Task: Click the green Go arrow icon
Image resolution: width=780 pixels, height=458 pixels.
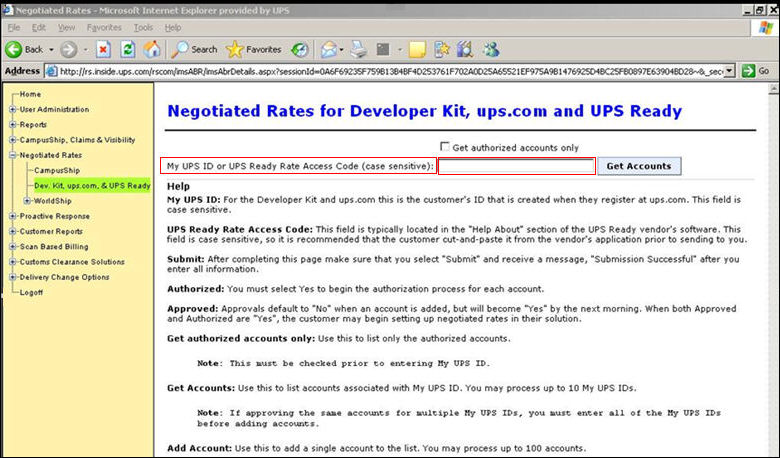Action: tap(748, 71)
